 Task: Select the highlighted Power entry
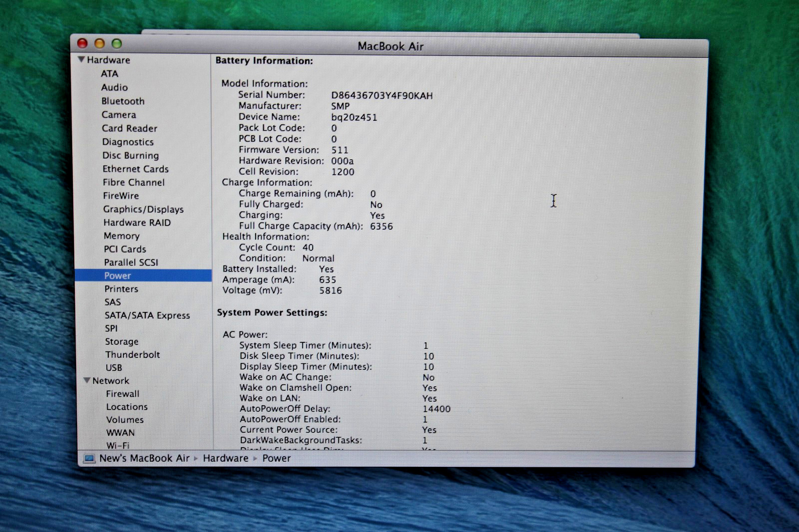143,275
